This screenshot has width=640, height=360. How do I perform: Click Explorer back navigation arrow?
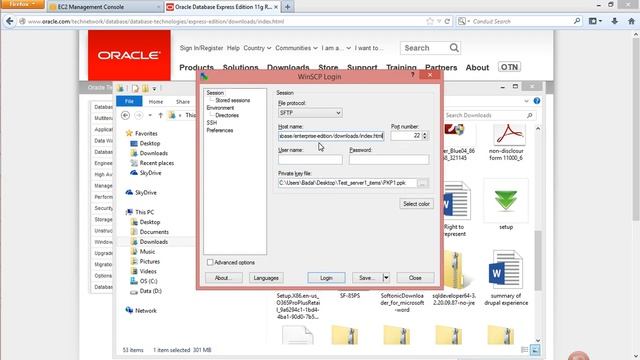(x=125, y=116)
